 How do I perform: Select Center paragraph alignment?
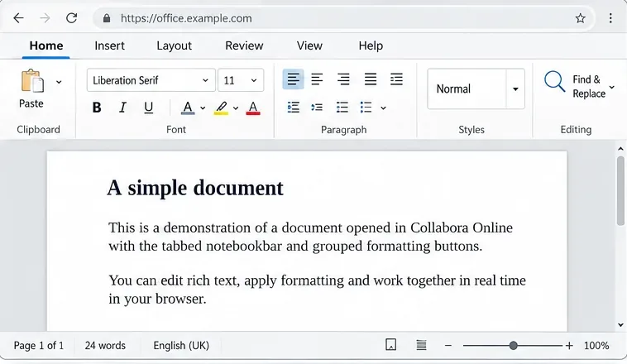pos(317,79)
